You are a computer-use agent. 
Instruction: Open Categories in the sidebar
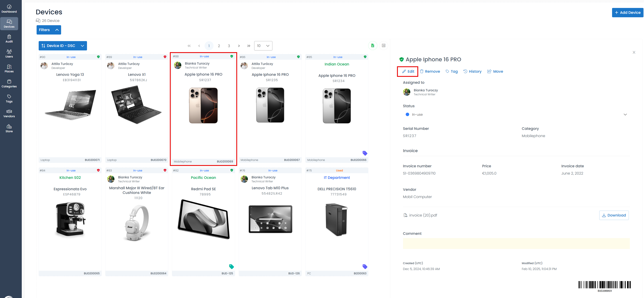9,84
